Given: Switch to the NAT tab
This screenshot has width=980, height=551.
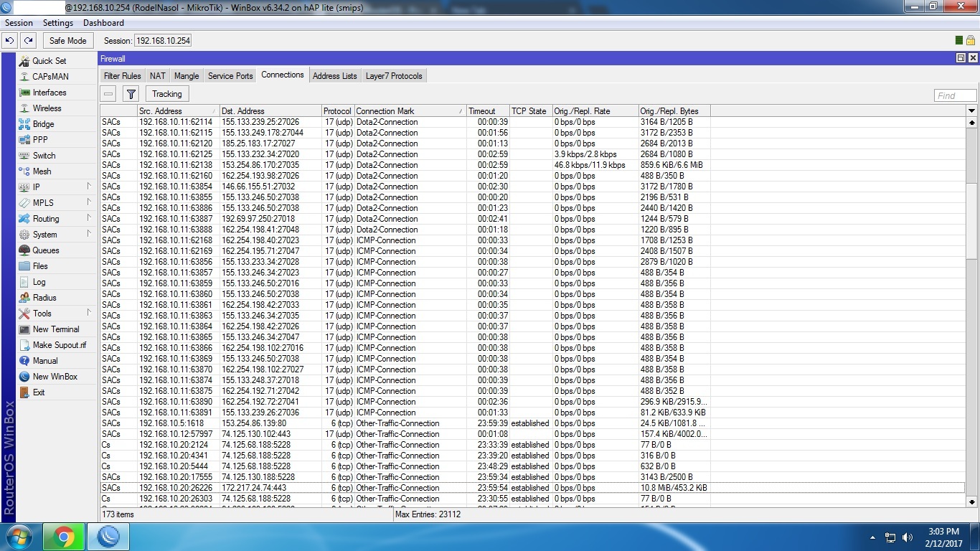Looking at the screenshot, I should [157, 76].
